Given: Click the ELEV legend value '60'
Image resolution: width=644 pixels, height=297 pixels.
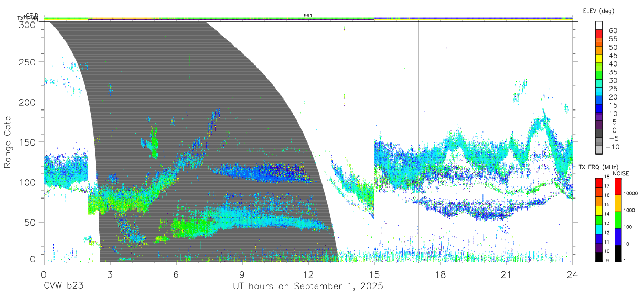Looking at the screenshot, I should pyautogui.click(x=613, y=31).
